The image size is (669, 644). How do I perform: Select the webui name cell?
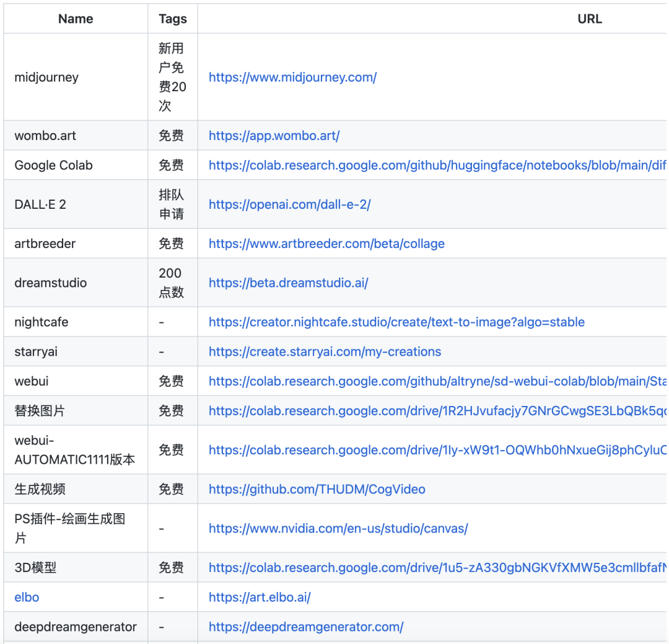coord(76,381)
